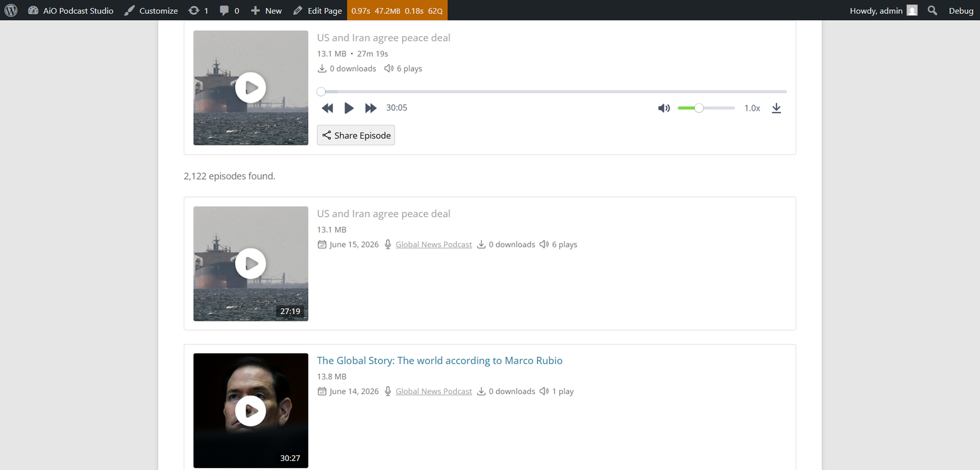Skip ahead with the fast-forward icon
980x470 pixels.
click(371, 108)
